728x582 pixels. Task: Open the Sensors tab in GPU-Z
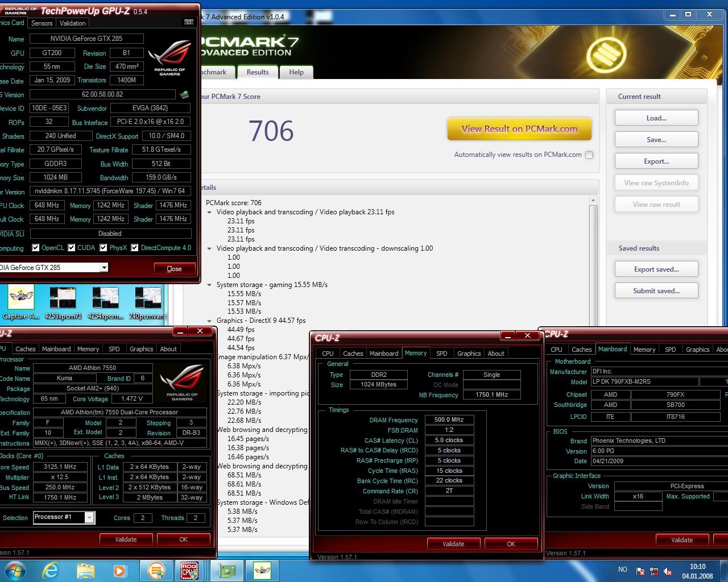point(42,23)
